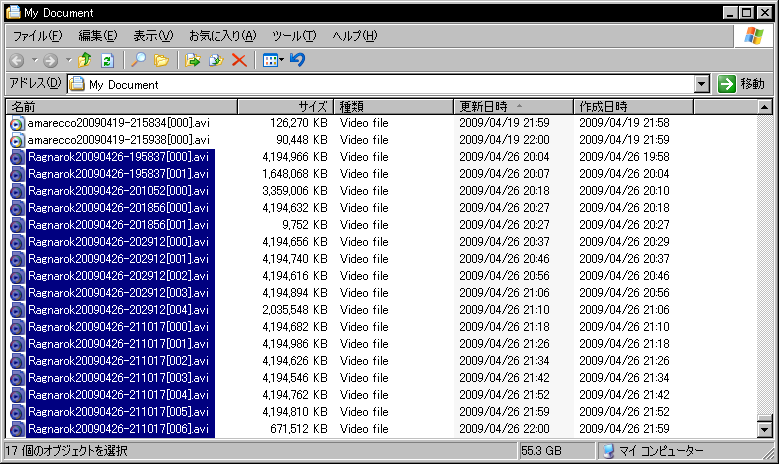Click the 55.3 GB status bar value
The image size is (779, 464).
coord(541,451)
